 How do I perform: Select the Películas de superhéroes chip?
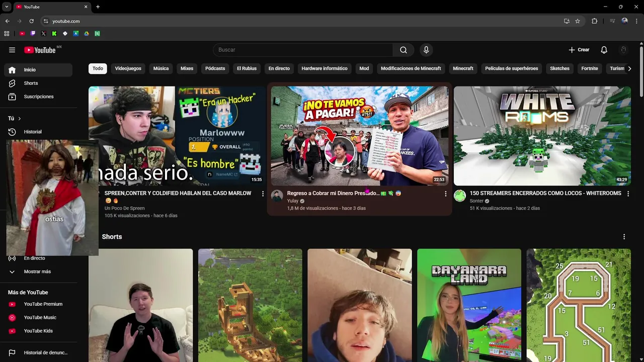click(512, 68)
